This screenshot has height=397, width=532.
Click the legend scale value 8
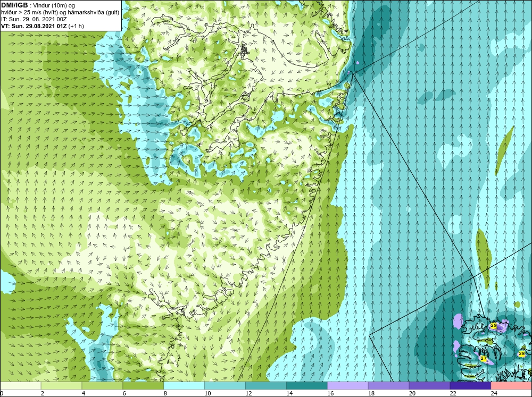[x=165, y=393]
